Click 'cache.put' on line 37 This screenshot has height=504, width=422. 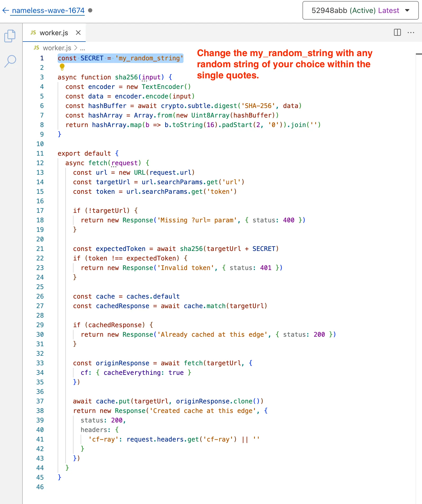pyautogui.click(x=113, y=401)
